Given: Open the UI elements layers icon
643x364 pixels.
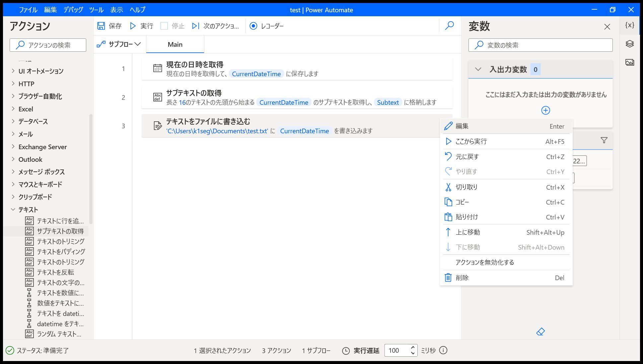Looking at the screenshot, I should pyautogui.click(x=630, y=44).
